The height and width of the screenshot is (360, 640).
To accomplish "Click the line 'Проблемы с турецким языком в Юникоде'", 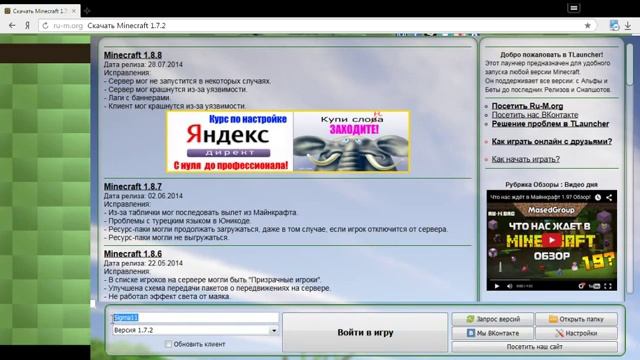I will click(x=177, y=221).
